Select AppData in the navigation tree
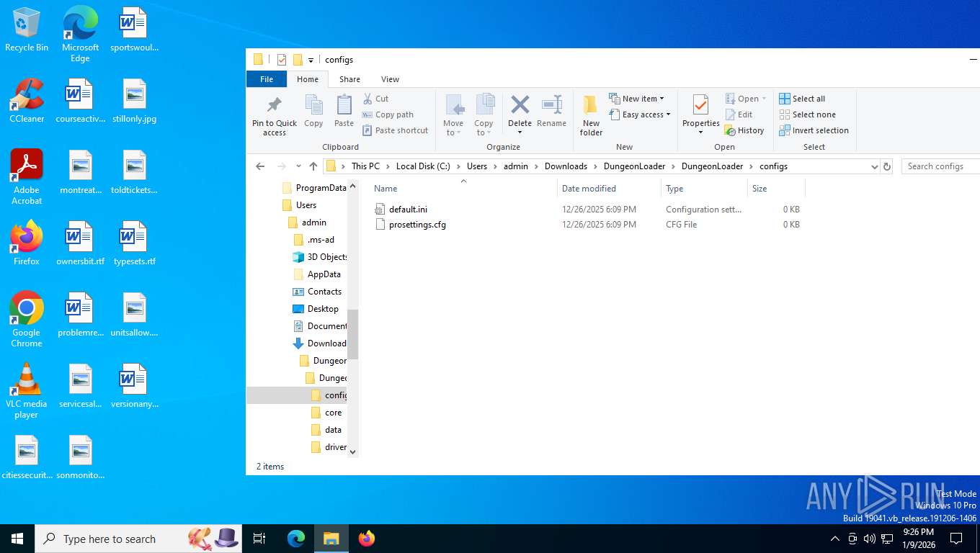This screenshot has width=980, height=553. 318,274
